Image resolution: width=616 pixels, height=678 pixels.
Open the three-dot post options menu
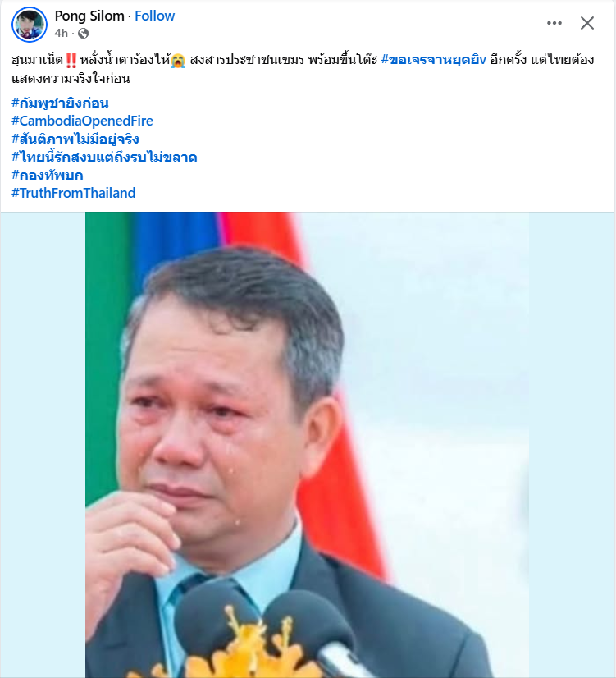coord(554,23)
